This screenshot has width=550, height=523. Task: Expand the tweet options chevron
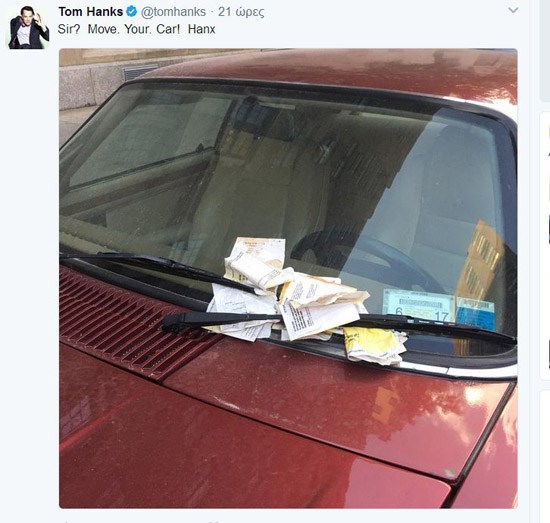tap(513, 11)
